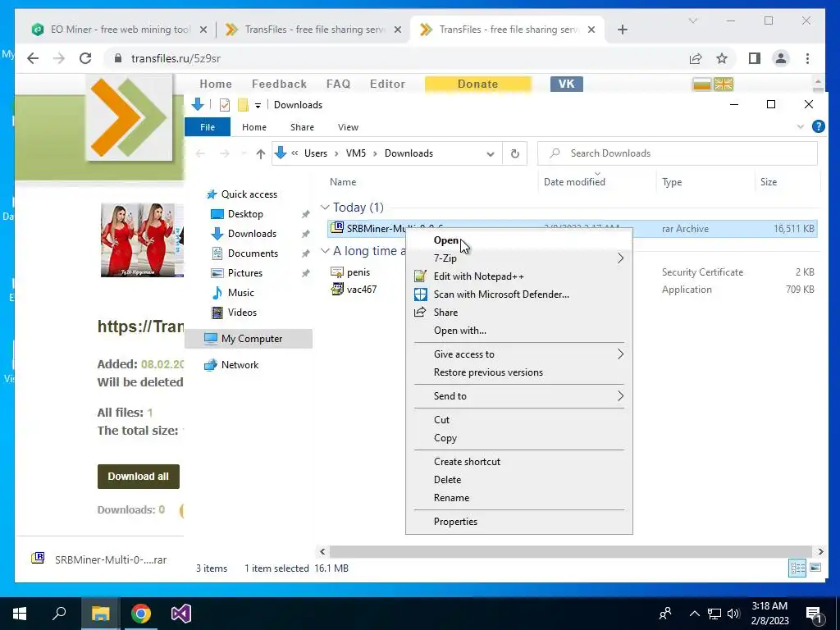Viewport: 840px width, 630px height.
Task: Refresh the Downloads folder listing
Action: point(515,153)
